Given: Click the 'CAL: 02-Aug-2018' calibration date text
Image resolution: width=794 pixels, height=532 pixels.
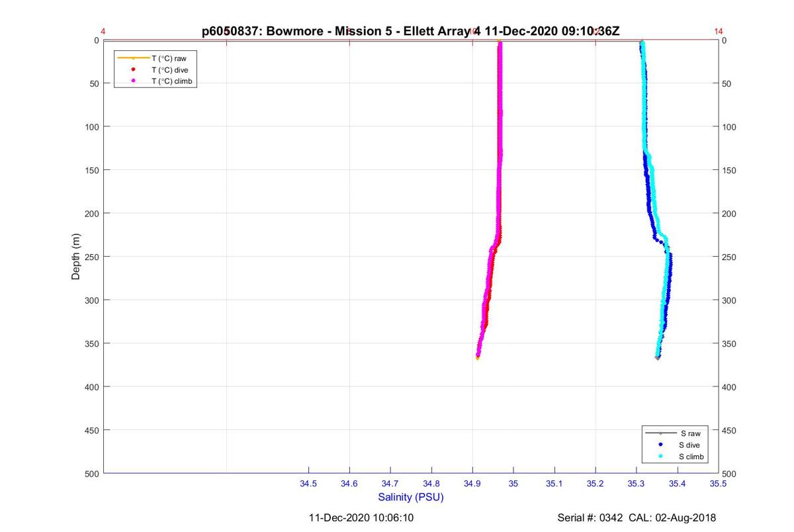Looking at the screenshot, I should (674, 517).
